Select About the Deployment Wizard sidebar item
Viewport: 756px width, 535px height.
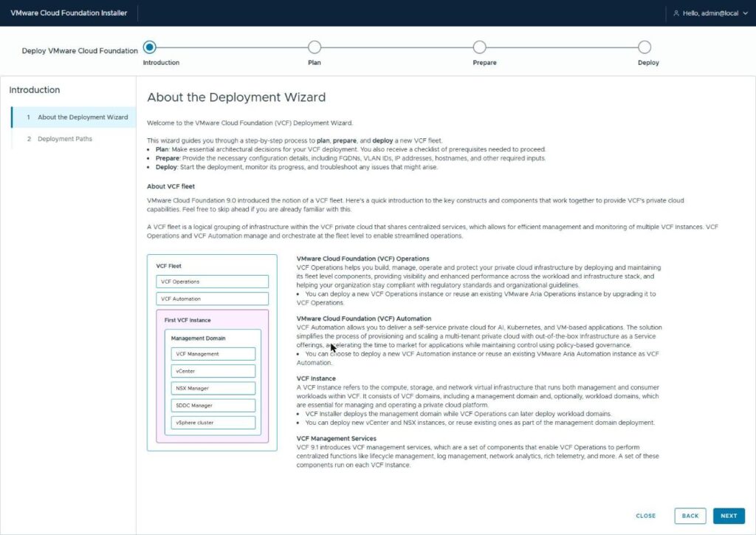(x=74, y=117)
